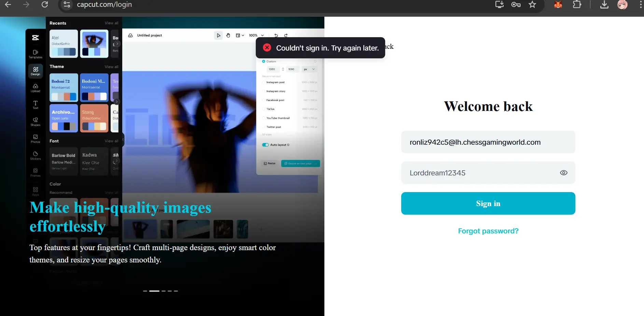The width and height of the screenshot is (644, 316).
Task: Select the hand pan tool in preview
Action: 228,35
